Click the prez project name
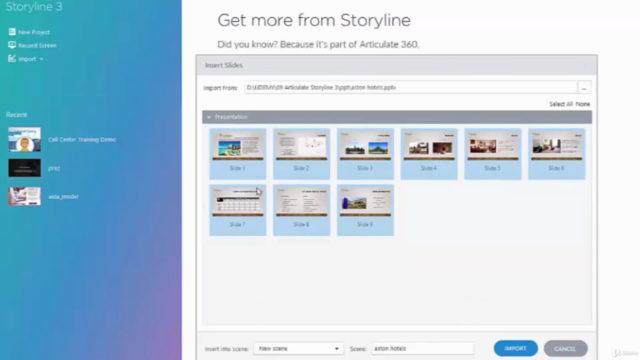 [54, 168]
